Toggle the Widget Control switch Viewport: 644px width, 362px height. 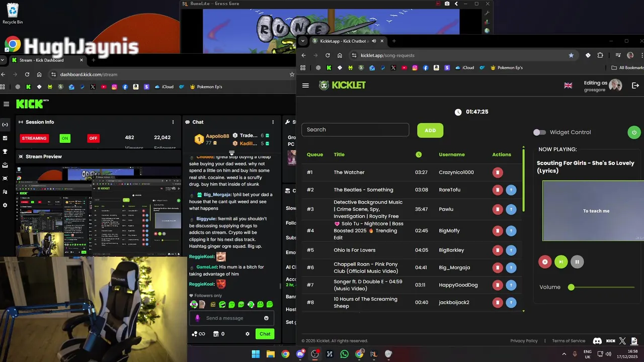point(539,132)
